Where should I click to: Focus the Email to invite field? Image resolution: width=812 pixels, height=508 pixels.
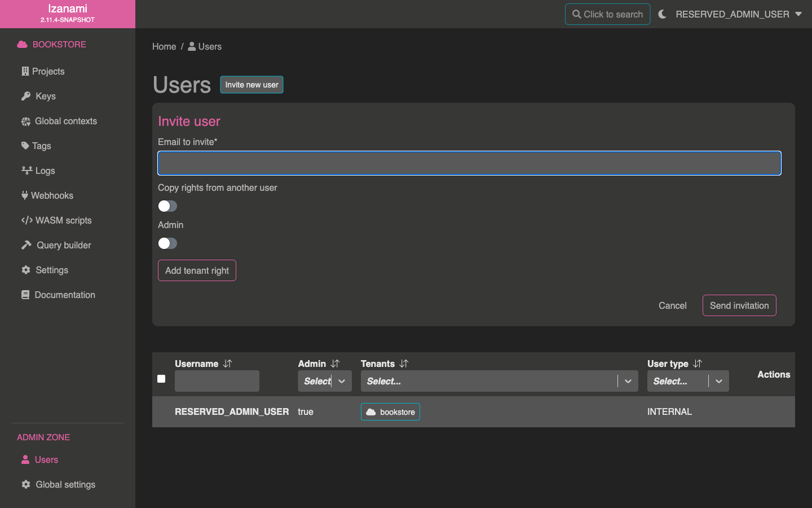469,163
